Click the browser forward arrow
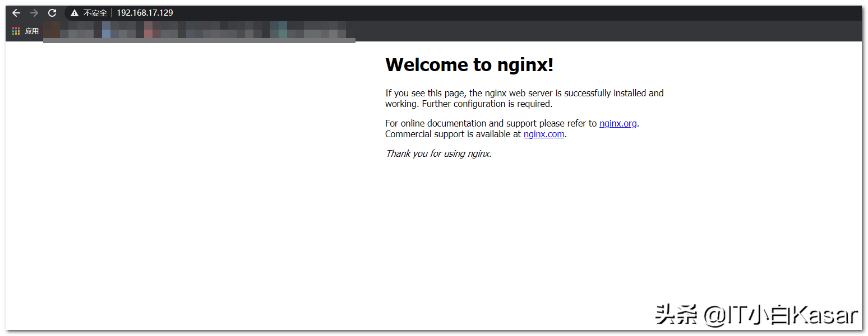 pos(34,13)
